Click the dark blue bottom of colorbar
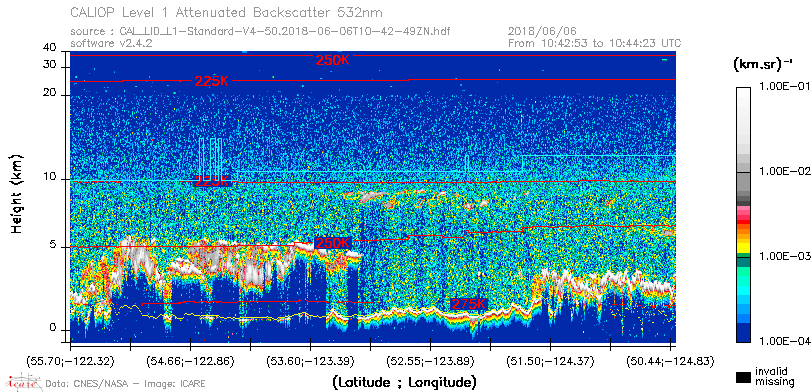 click(743, 333)
